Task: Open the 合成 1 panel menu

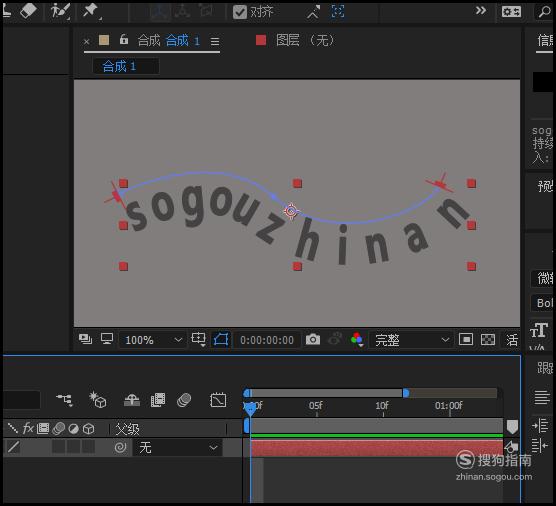Action: tap(215, 41)
